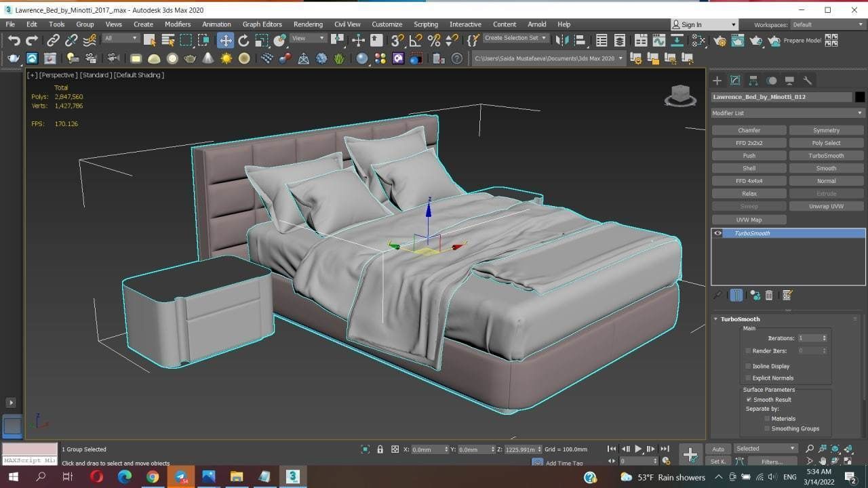
Task: Toggle TurboSmooth modifier eye visibility
Action: 717,233
